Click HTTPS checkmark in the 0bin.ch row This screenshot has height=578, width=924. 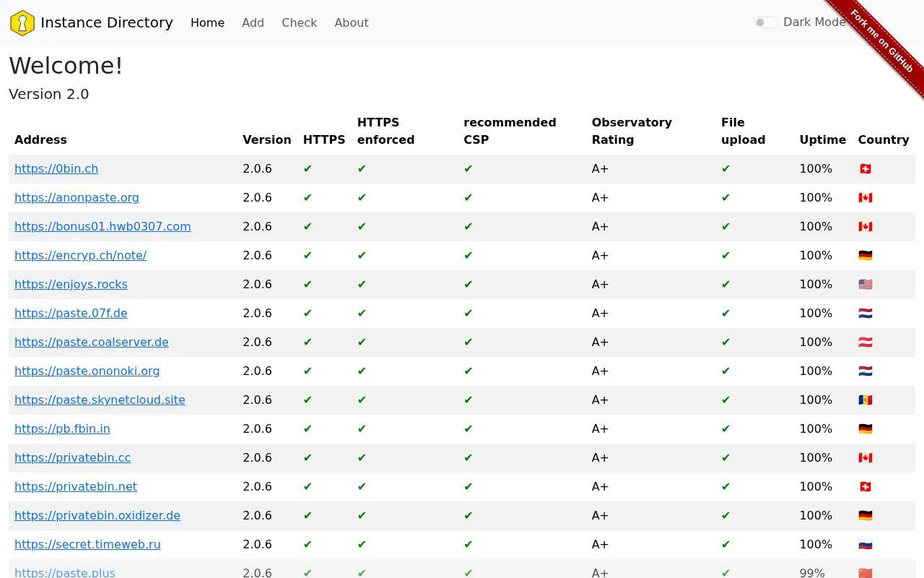308,168
